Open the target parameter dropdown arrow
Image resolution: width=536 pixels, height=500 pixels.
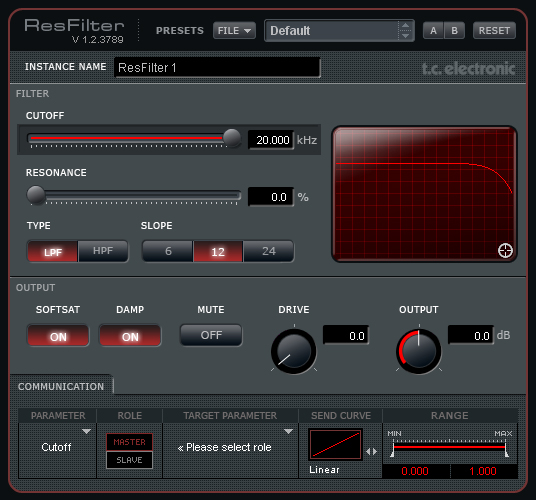click(x=289, y=431)
